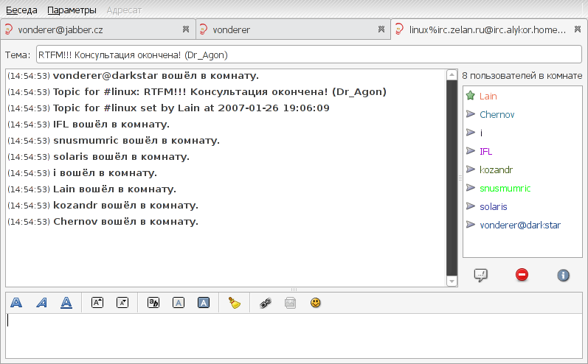Choose the text foreground color
Viewport: 588px width, 364px height.
[179, 302]
